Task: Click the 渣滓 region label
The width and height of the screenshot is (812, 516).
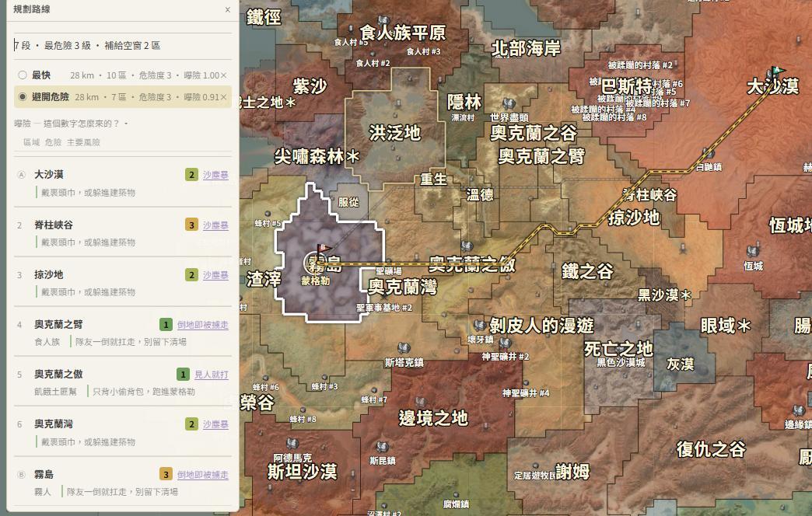Action: point(264,279)
